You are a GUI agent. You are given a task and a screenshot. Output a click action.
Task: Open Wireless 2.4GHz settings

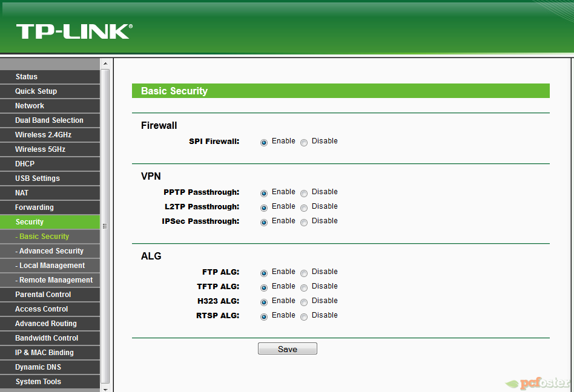coord(50,135)
